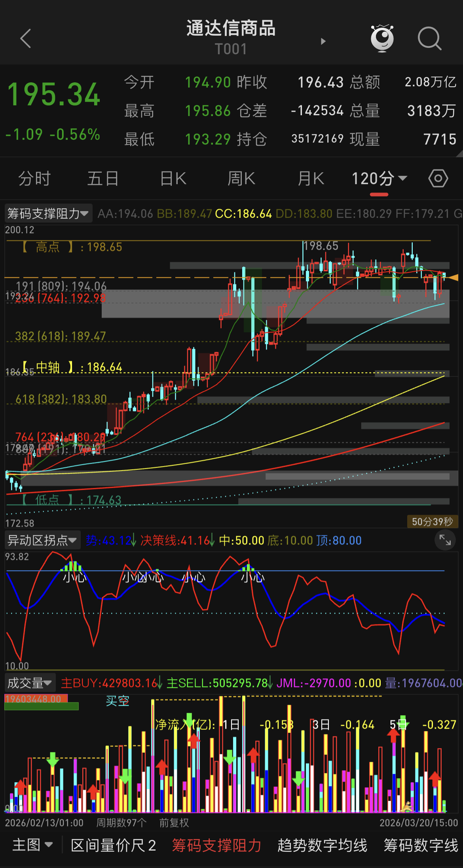Tap the CC:186.64 indicator value
463x868 pixels.
(243, 214)
